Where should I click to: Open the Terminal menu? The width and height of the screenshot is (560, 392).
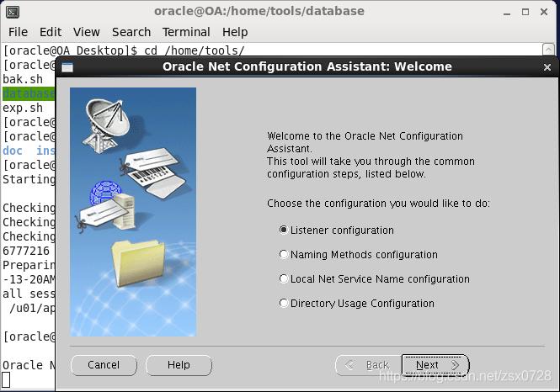point(186,32)
